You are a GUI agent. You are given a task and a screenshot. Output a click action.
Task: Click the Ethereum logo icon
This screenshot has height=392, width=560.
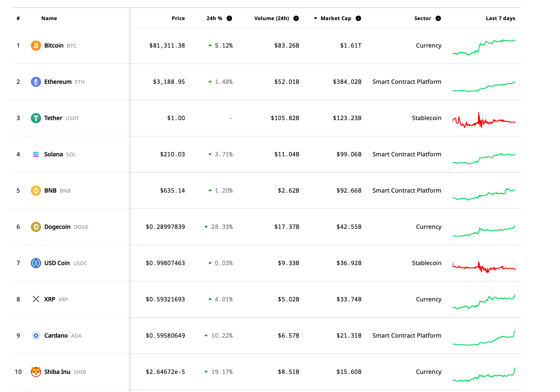coord(36,82)
